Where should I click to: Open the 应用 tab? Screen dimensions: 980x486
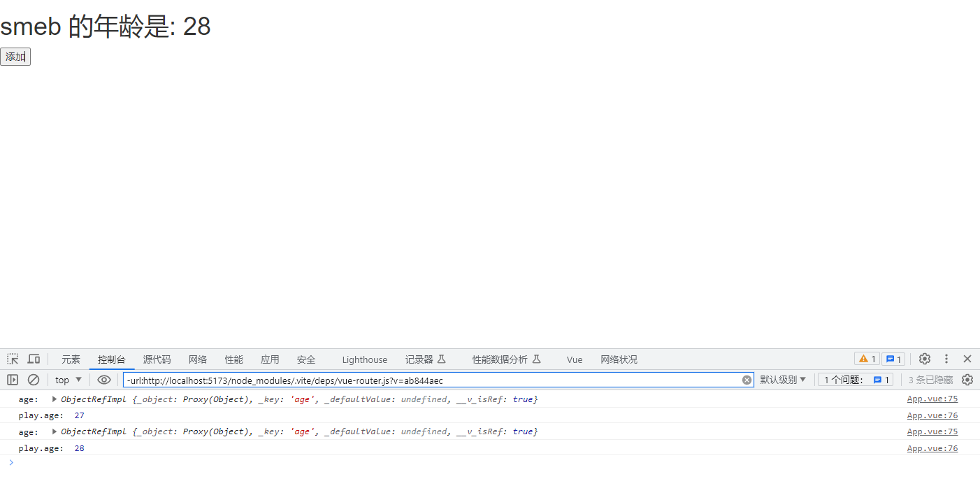270,359
